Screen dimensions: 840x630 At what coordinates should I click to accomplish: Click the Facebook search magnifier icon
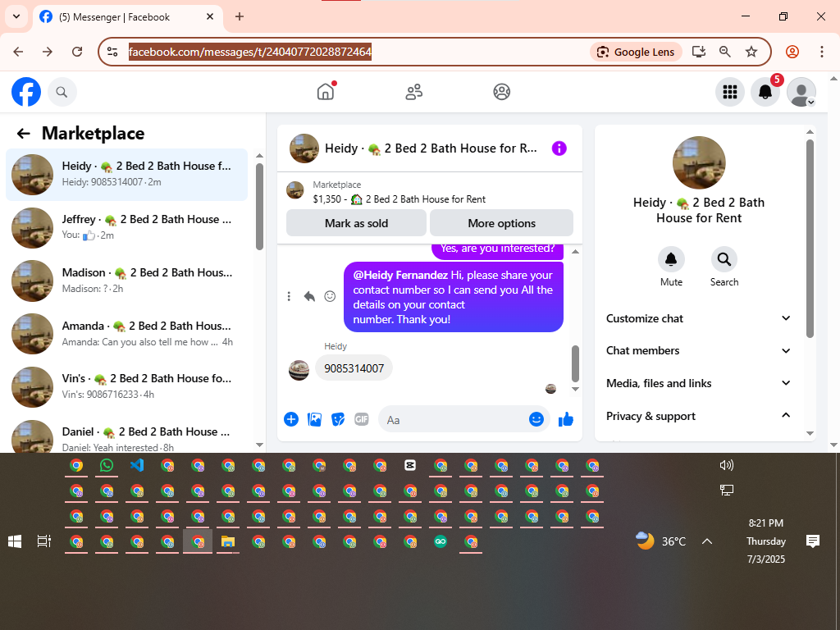[x=62, y=92]
